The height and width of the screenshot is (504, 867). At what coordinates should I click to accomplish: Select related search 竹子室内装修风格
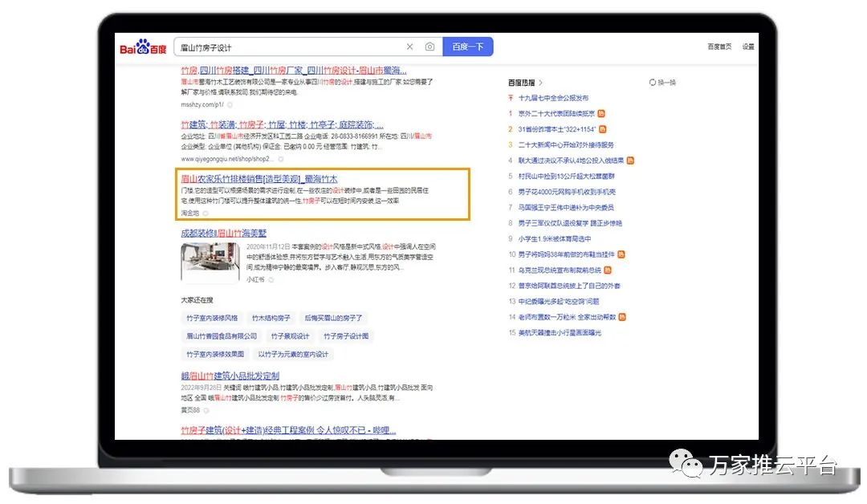tap(213, 319)
